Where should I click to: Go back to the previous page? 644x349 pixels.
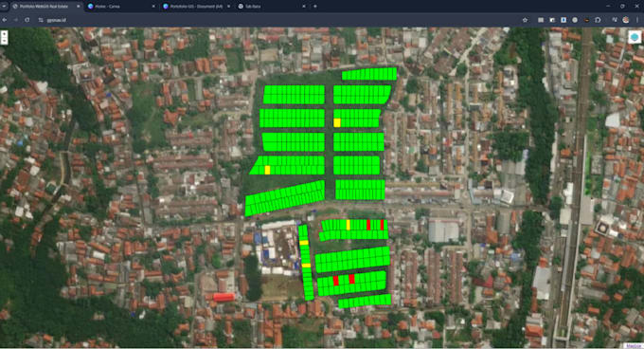pyautogui.click(x=5, y=20)
